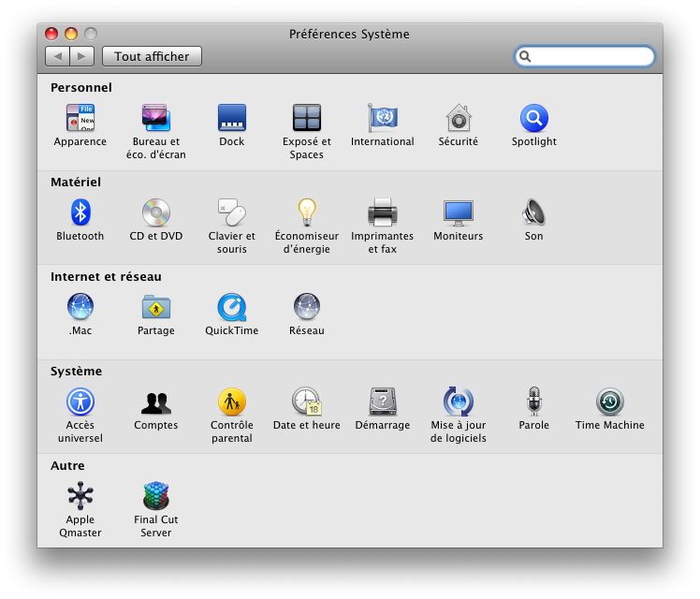Open Bluetooth settings icon
The image size is (700, 599).
[80, 212]
